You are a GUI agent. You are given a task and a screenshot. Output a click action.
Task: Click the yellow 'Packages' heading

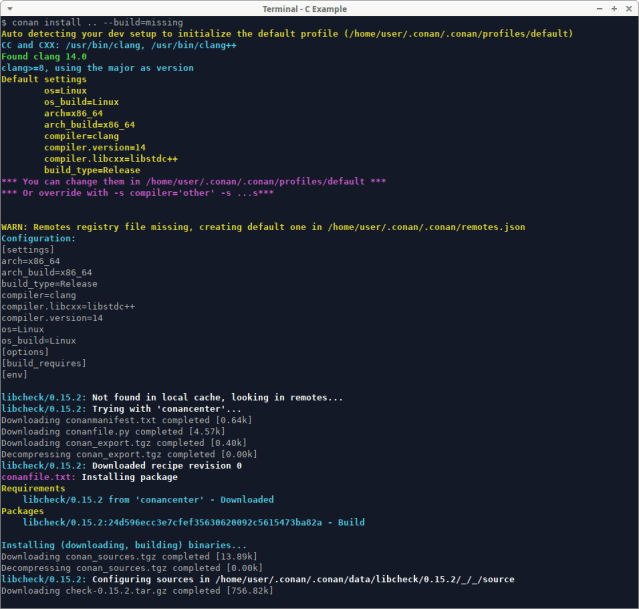click(22, 511)
